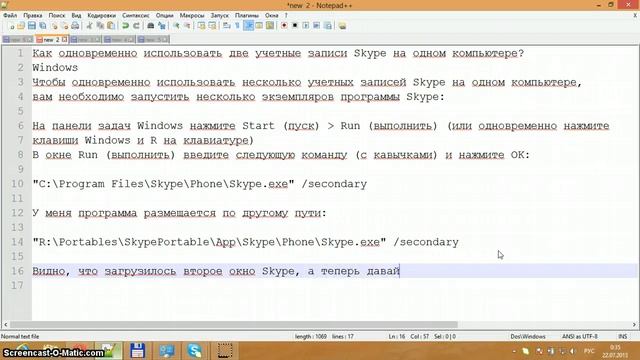Switch to the new 2 tab
This screenshot has height=360, width=640.
point(51,40)
